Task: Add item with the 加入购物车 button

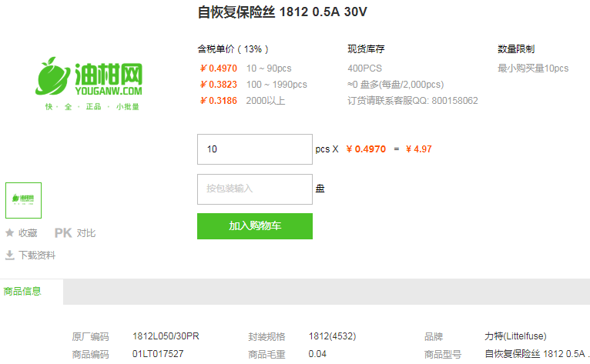Action: pyautogui.click(x=255, y=226)
